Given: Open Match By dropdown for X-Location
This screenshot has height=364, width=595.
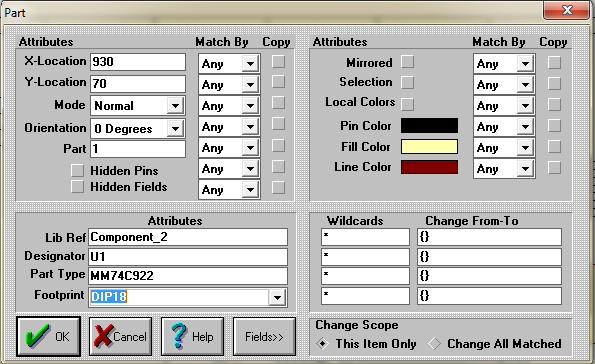Looking at the screenshot, I should pyautogui.click(x=250, y=63).
